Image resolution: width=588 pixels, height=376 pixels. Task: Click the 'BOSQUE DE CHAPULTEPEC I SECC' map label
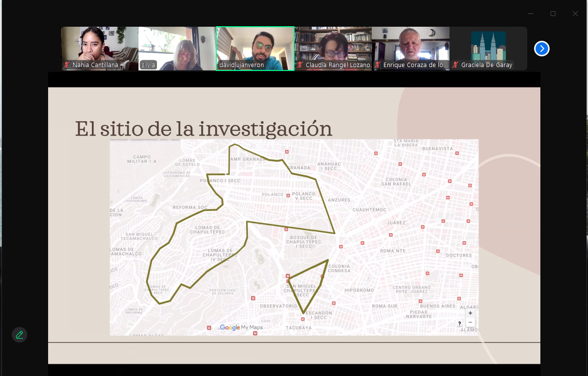[x=305, y=242]
